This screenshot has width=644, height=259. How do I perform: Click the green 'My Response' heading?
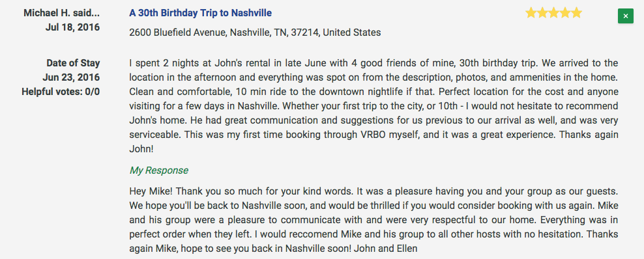[159, 170]
